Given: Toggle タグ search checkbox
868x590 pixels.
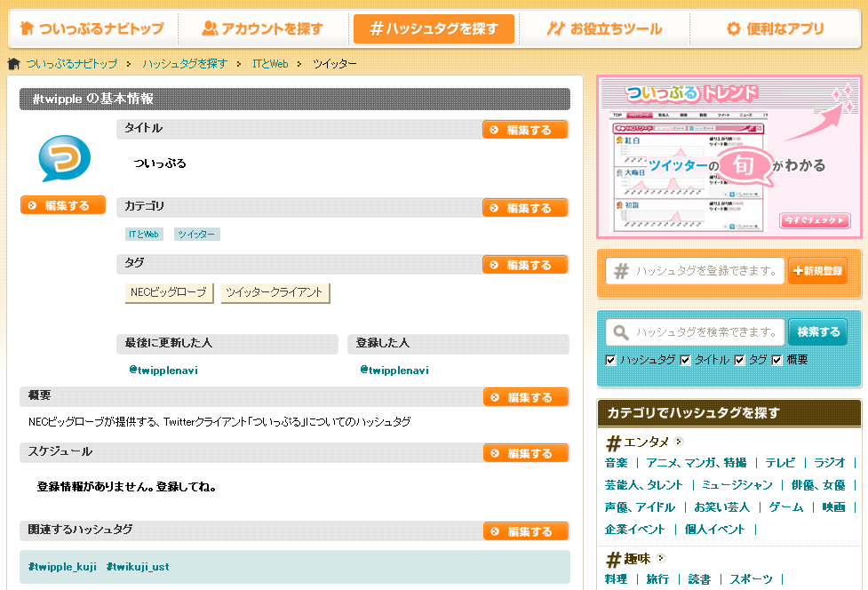Looking at the screenshot, I should pos(739,361).
